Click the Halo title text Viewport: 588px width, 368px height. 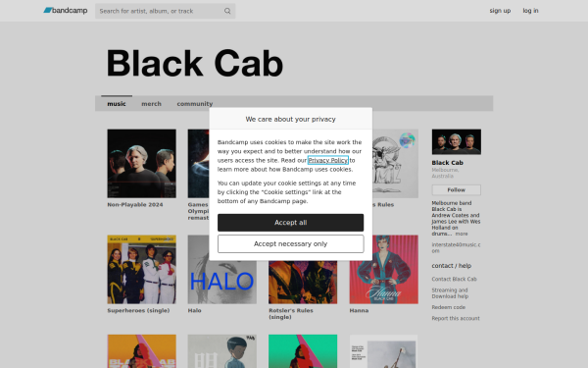point(195,310)
